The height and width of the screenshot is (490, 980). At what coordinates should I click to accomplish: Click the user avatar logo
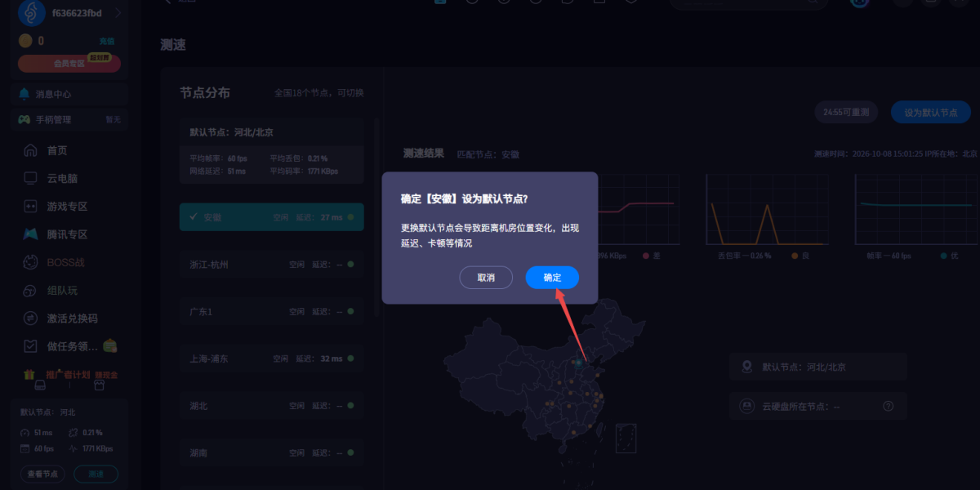point(31,13)
